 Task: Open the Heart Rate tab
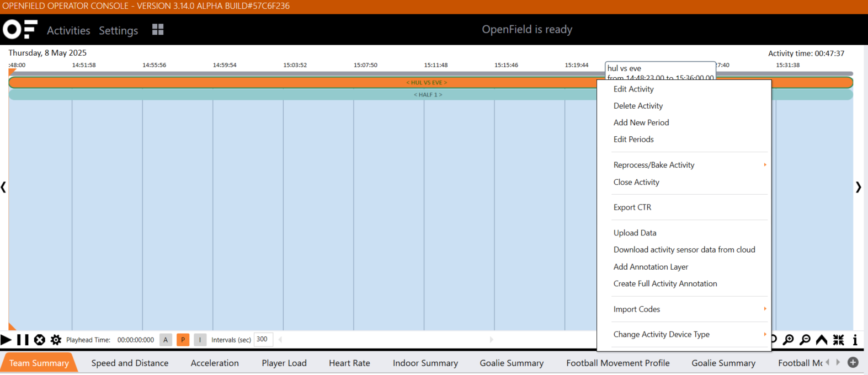349,363
